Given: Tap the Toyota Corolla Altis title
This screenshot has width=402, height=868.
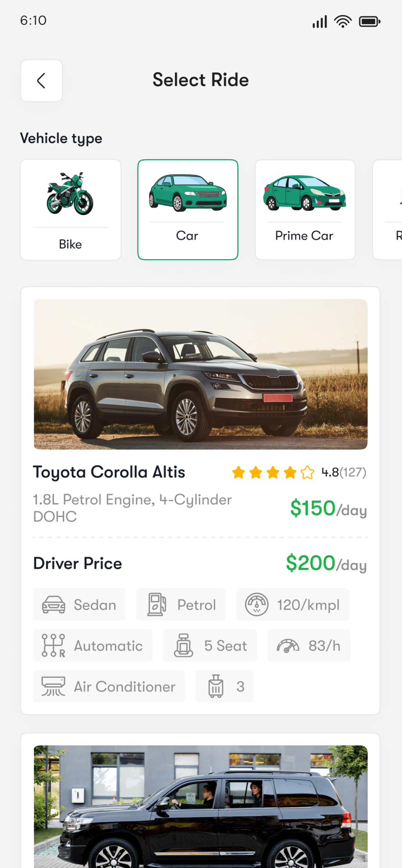Looking at the screenshot, I should click(x=109, y=472).
